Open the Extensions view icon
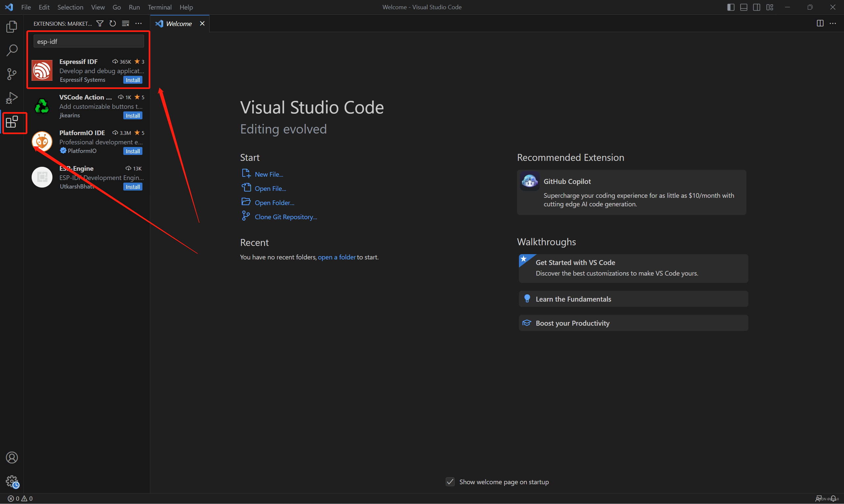Screen dimensions: 844x504 [12, 122]
